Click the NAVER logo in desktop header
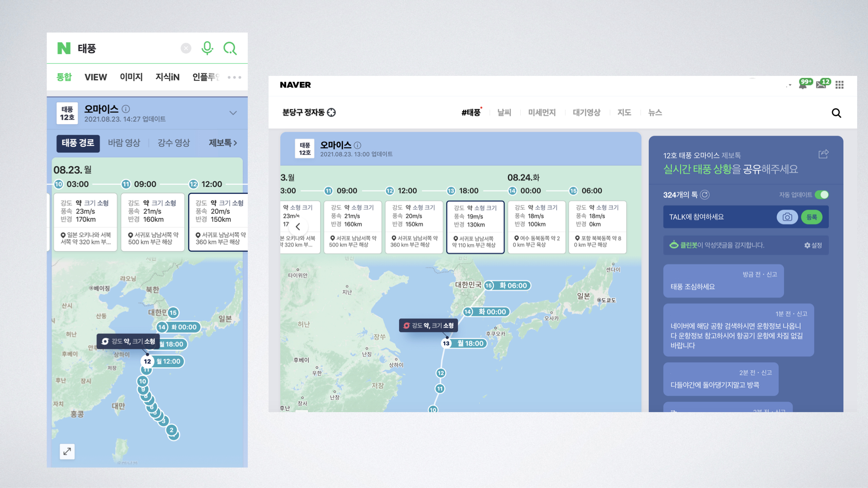Screen dimensions: 868x488 click(295, 85)
